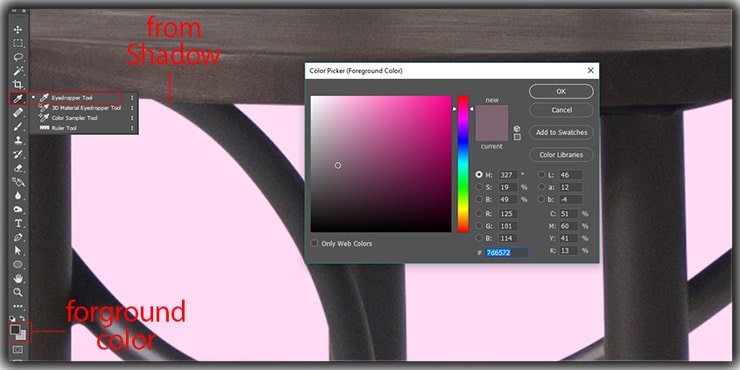Select the Brush tool

point(18,126)
